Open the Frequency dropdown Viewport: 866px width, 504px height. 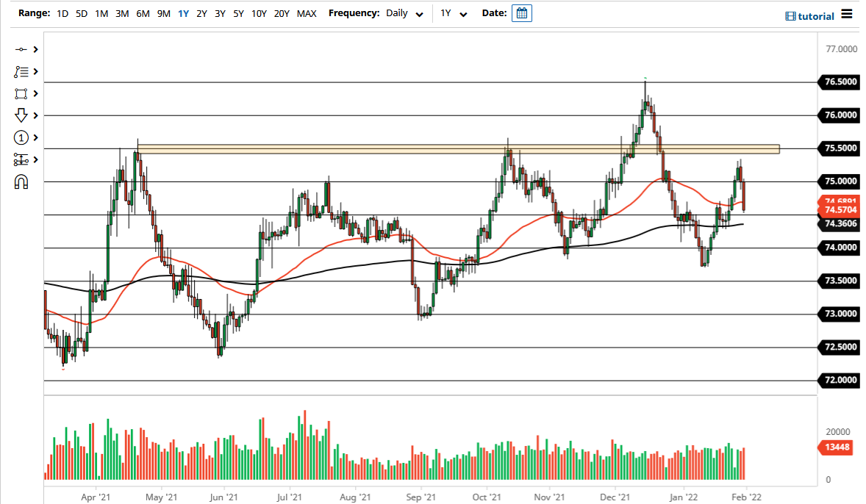[x=419, y=13]
